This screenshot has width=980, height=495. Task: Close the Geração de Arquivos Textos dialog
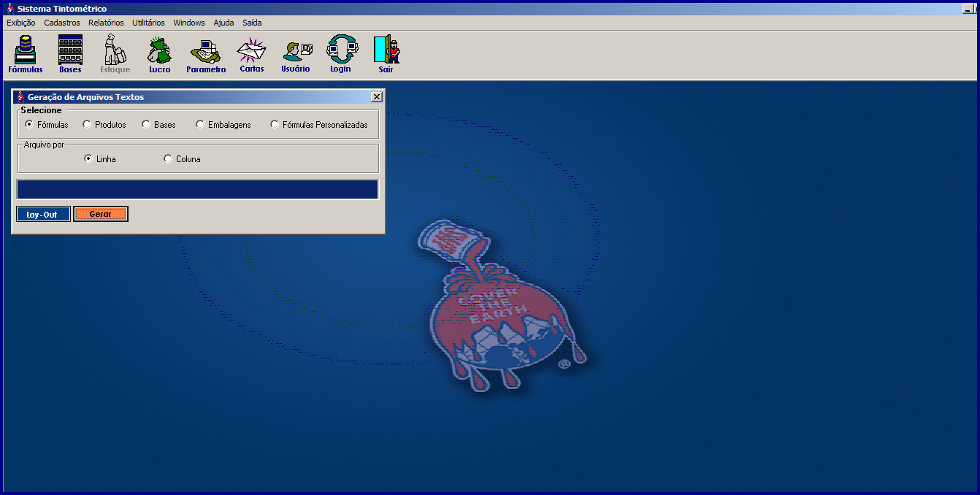pyautogui.click(x=376, y=96)
